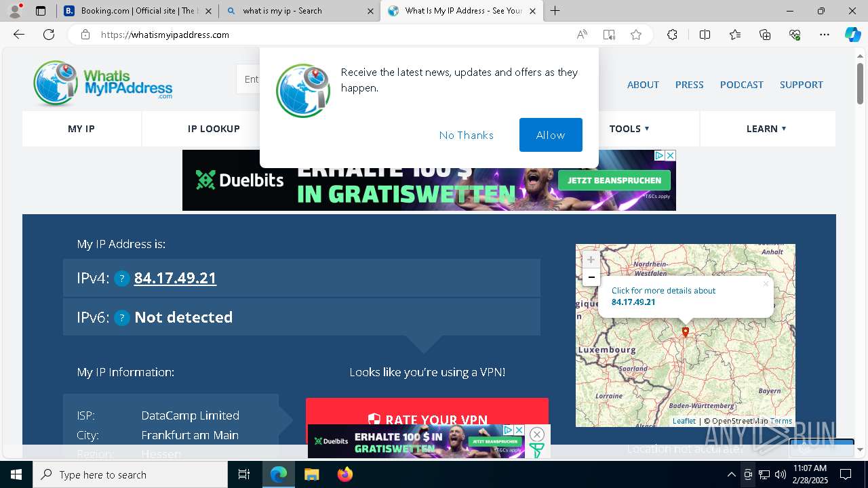Open a new browser tab
Viewport: 868px width, 488px height.
[x=555, y=11]
